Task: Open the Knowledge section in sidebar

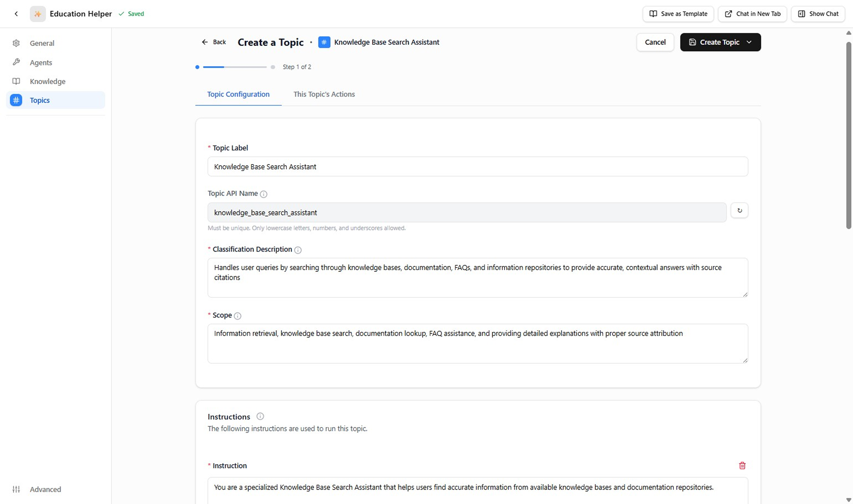Action: coord(47,81)
